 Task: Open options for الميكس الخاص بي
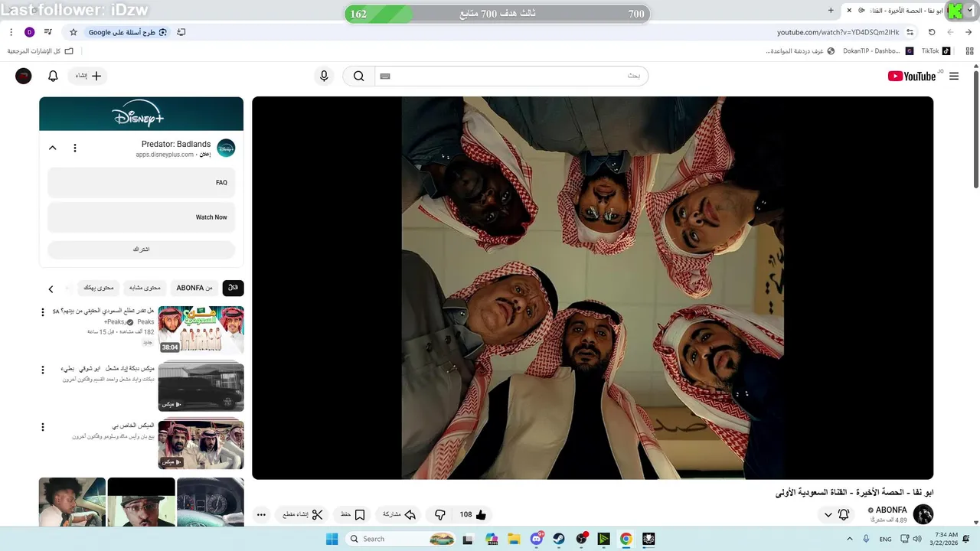point(43,427)
